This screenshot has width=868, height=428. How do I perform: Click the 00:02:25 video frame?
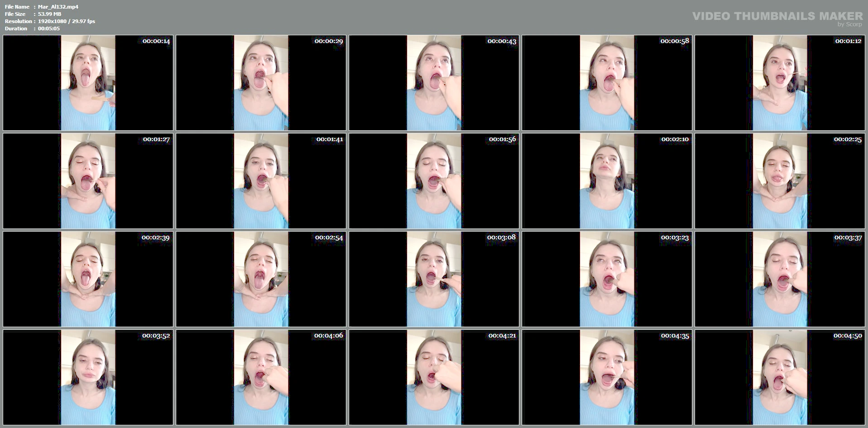[x=780, y=181]
